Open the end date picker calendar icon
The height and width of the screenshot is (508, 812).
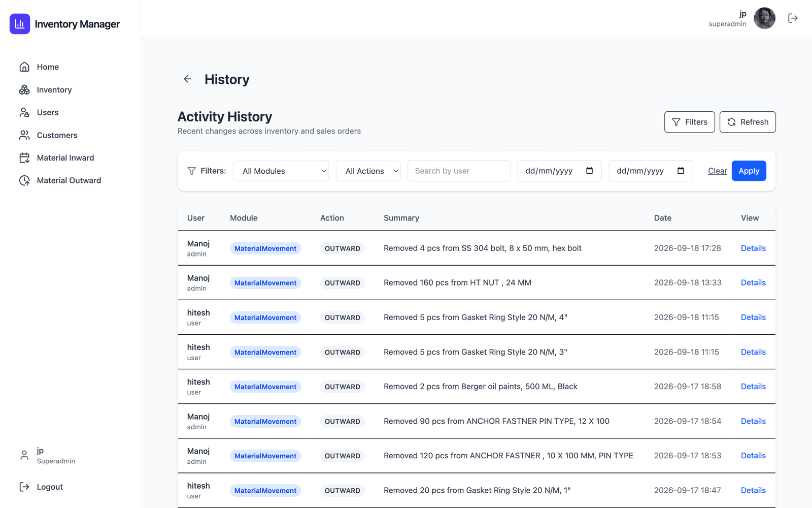(681, 171)
